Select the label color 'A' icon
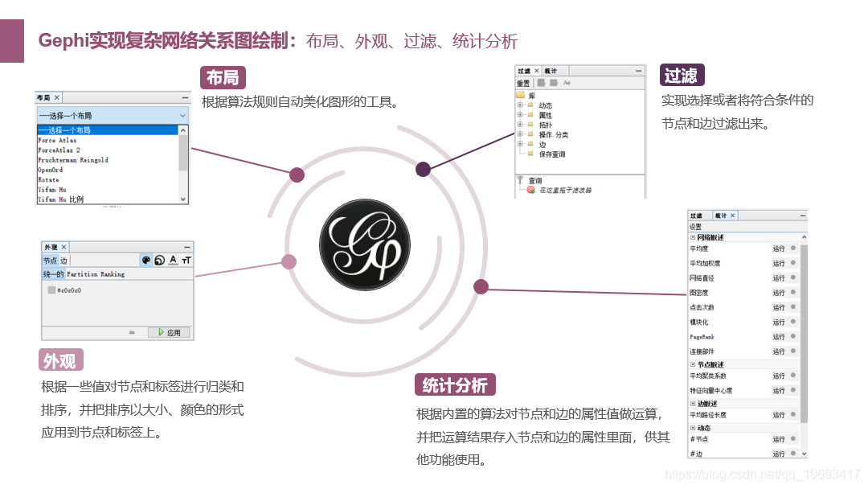This screenshot has width=868, height=489. [x=174, y=260]
